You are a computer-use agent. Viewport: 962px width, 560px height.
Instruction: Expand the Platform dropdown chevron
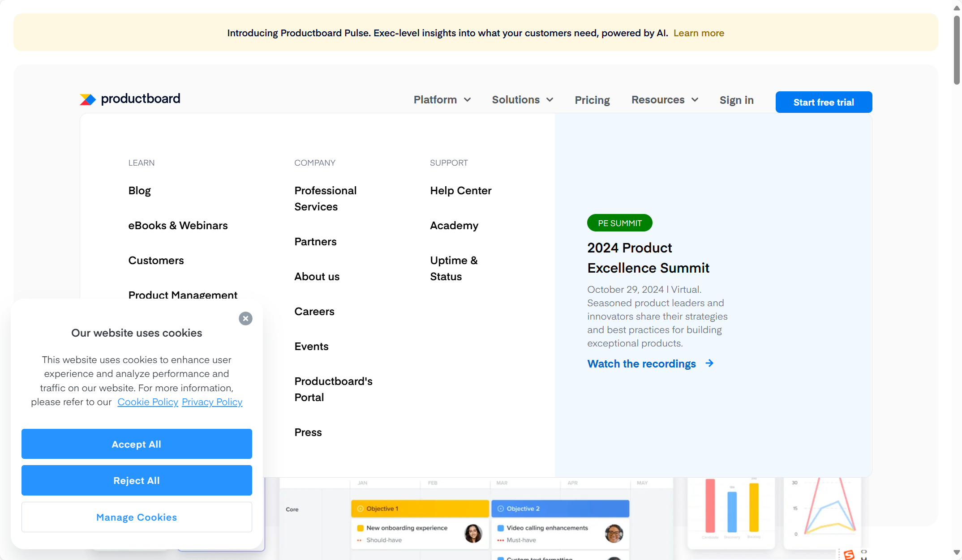[468, 100]
